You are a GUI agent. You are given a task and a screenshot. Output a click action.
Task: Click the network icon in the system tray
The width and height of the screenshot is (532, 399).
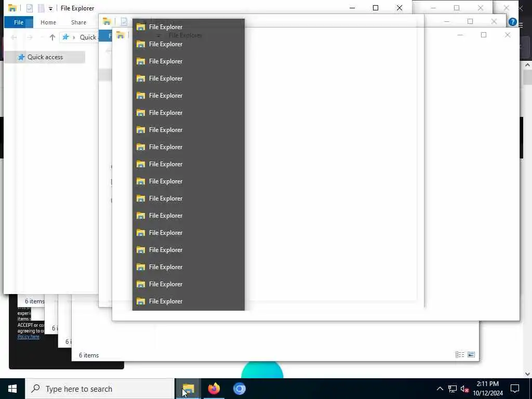click(x=453, y=389)
